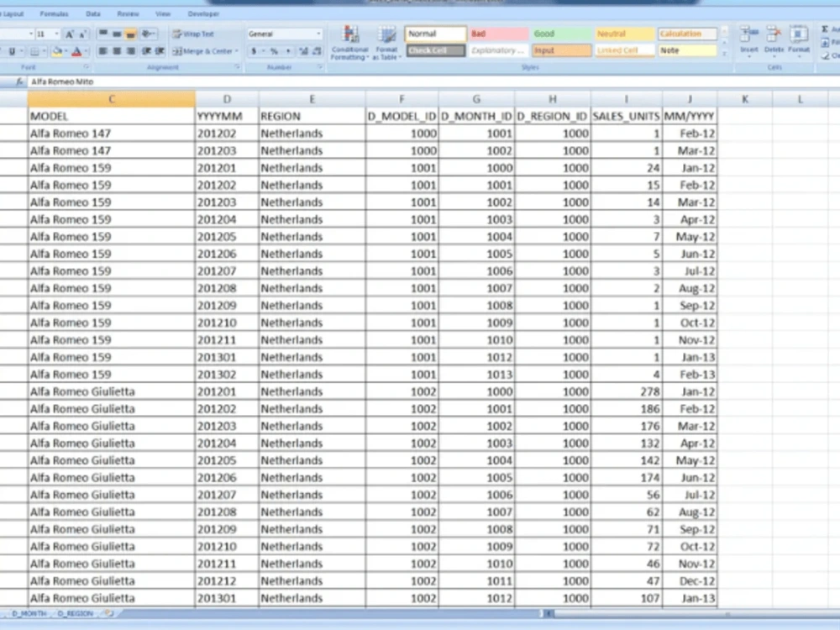Switch to the D_REGION sheet tab

pyautogui.click(x=75, y=613)
